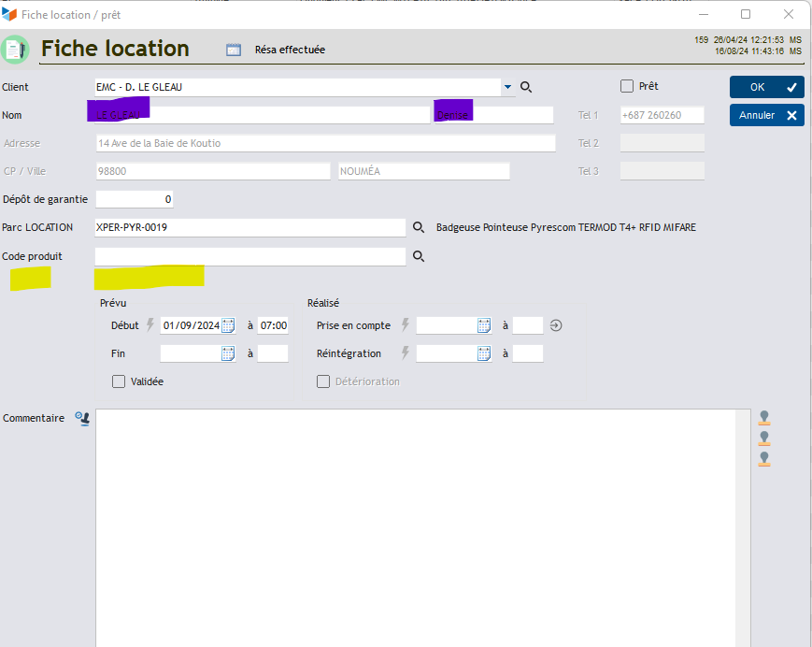Click the first stamp icon beside comment box
The height and width of the screenshot is (647, 812).
click(x=764, y=418)
